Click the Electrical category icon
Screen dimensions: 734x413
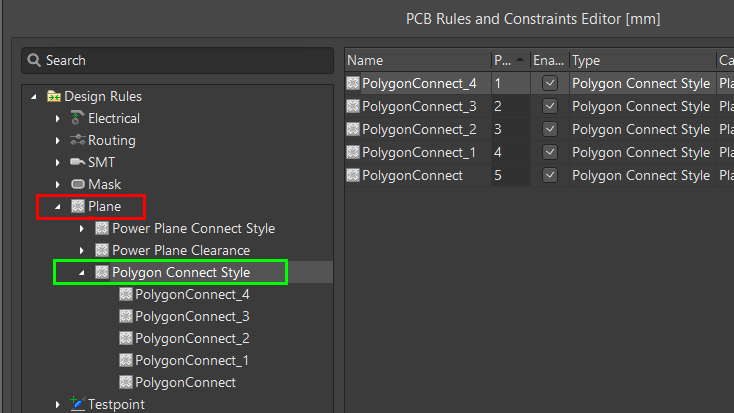78,119
